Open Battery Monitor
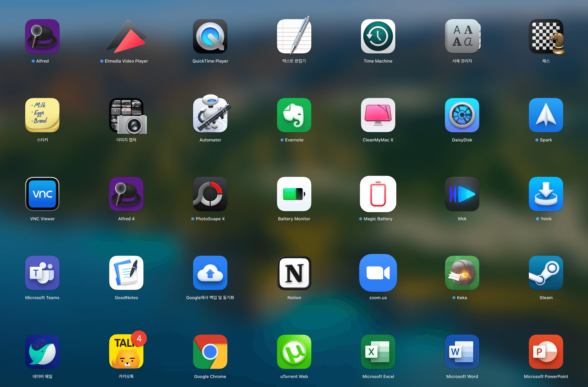This screenshot has height=387, width=588. (x=294, y=194)
